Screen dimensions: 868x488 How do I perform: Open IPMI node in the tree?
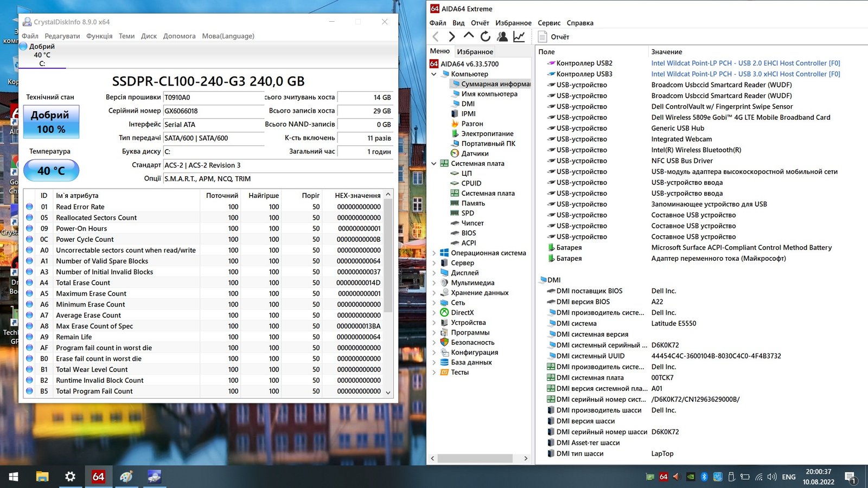click(468, 114)
